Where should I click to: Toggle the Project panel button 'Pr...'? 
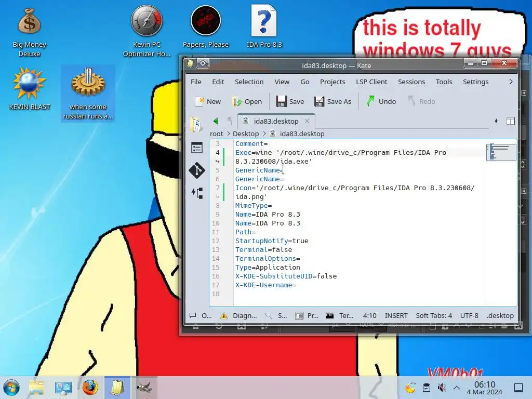(307, 315)
